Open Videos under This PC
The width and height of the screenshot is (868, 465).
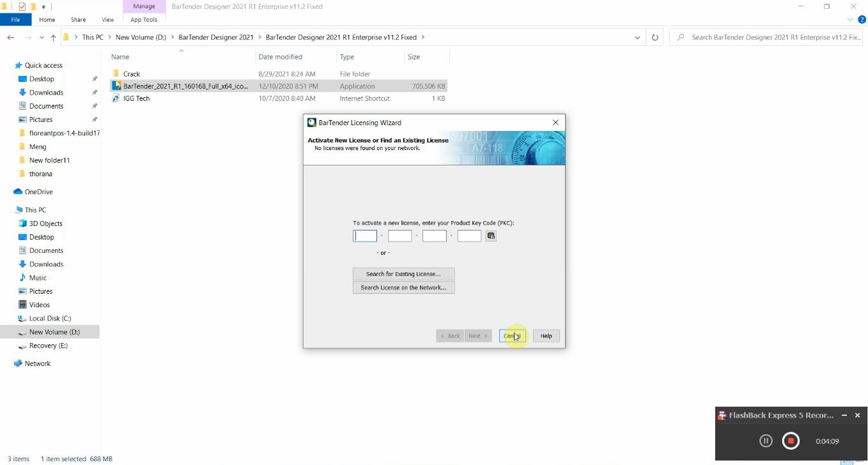[x=39, y=305]
